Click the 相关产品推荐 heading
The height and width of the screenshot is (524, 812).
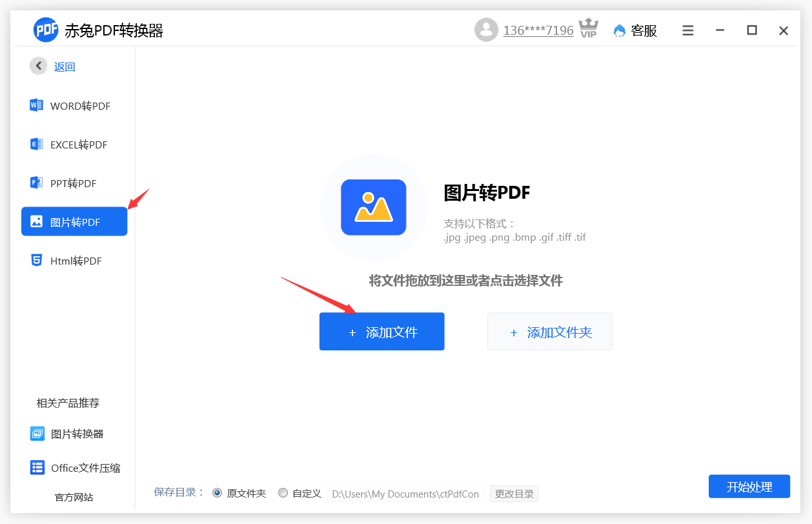click(x=68, y=403)
